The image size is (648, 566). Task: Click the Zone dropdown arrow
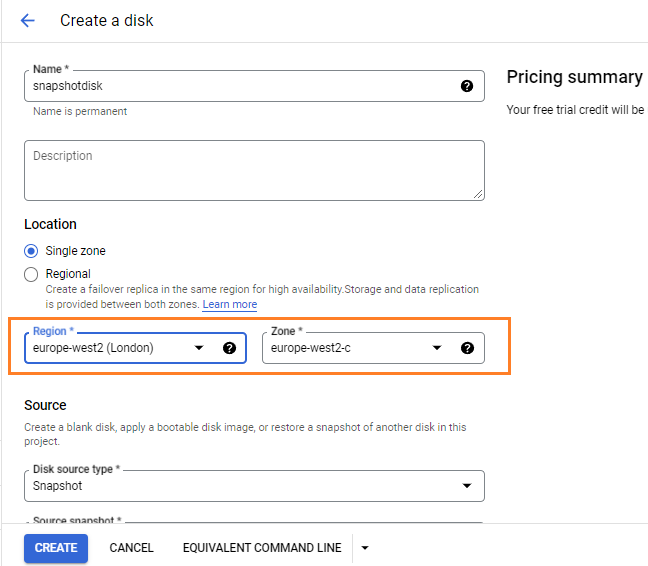[x=437, y=348]
